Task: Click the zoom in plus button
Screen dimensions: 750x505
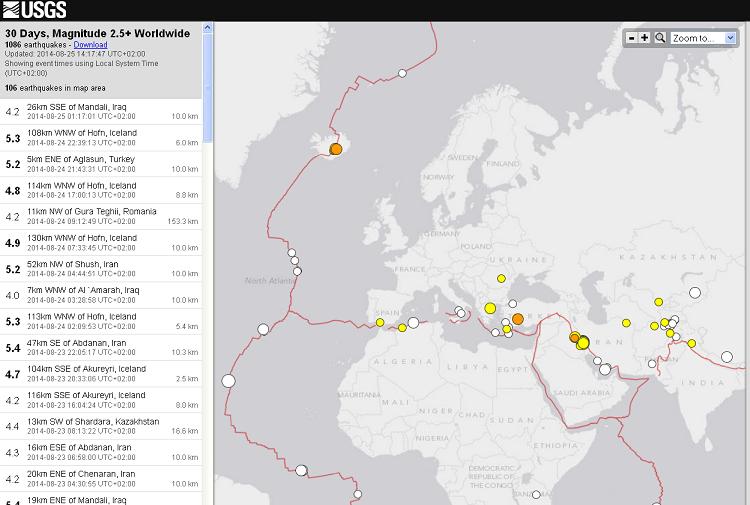Action: click(x=645, y=38)
